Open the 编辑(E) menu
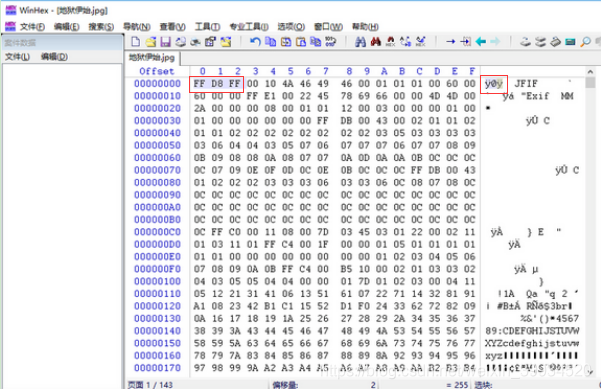Viewport: 601px width, 389px height. point(66,26)
